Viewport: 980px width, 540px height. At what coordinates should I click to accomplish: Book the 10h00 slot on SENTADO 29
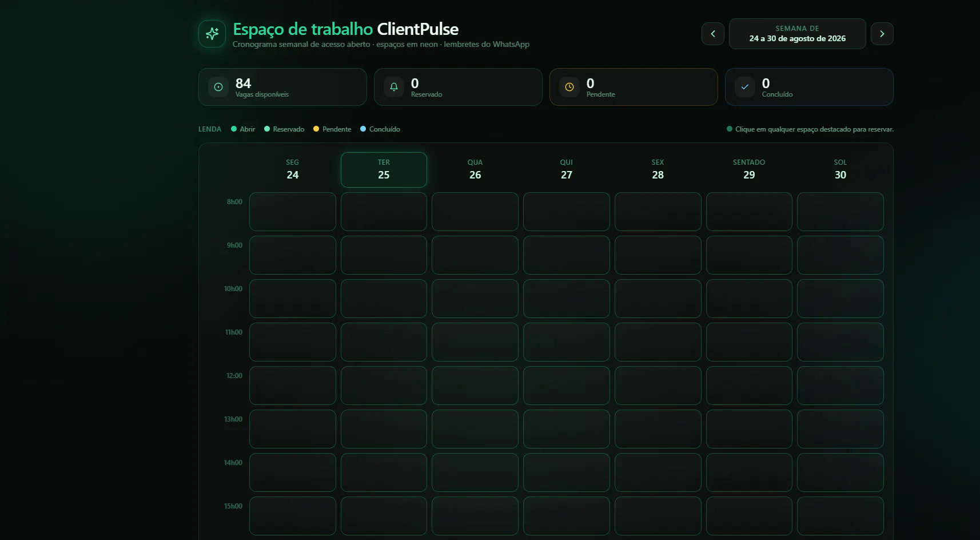749,299
